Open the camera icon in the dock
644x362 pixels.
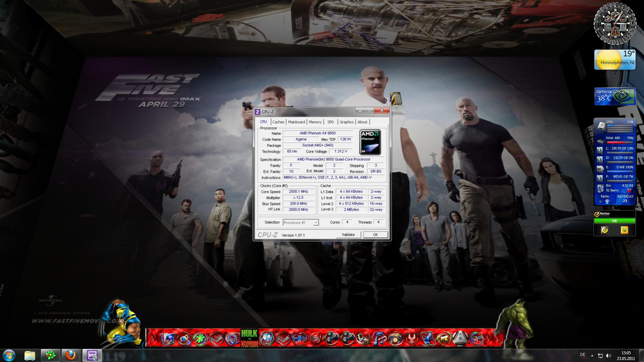395,338
